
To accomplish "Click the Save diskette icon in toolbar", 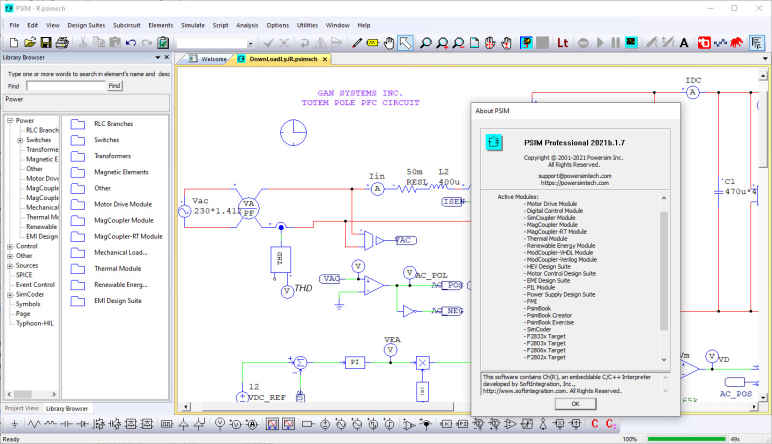I will pos(45,43).
